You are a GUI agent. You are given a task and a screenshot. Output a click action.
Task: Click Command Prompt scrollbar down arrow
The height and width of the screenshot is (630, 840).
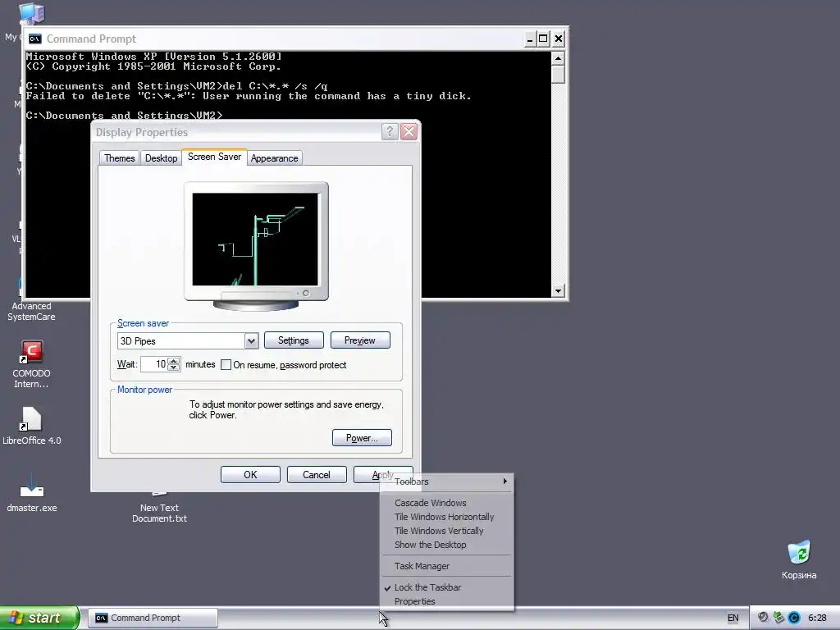558,291
